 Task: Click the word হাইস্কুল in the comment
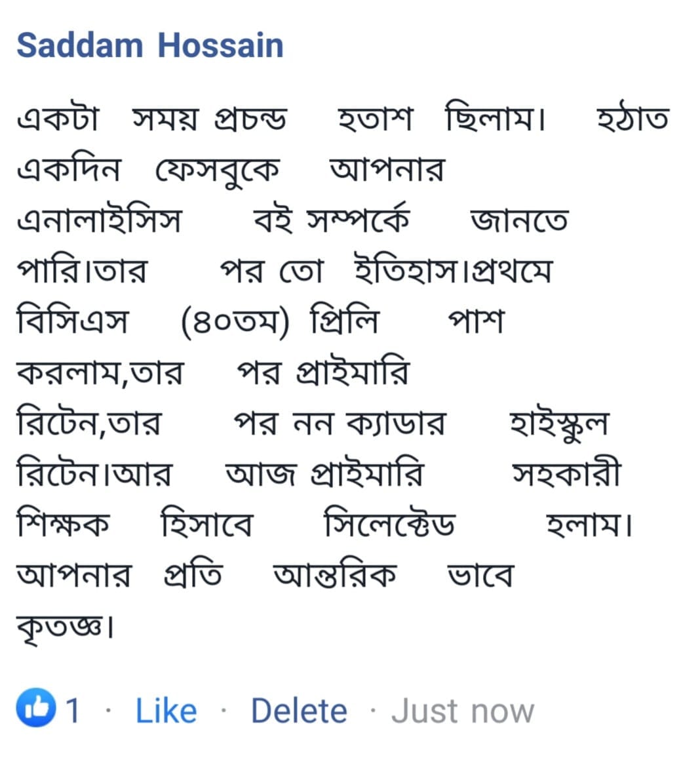point(559,424)
